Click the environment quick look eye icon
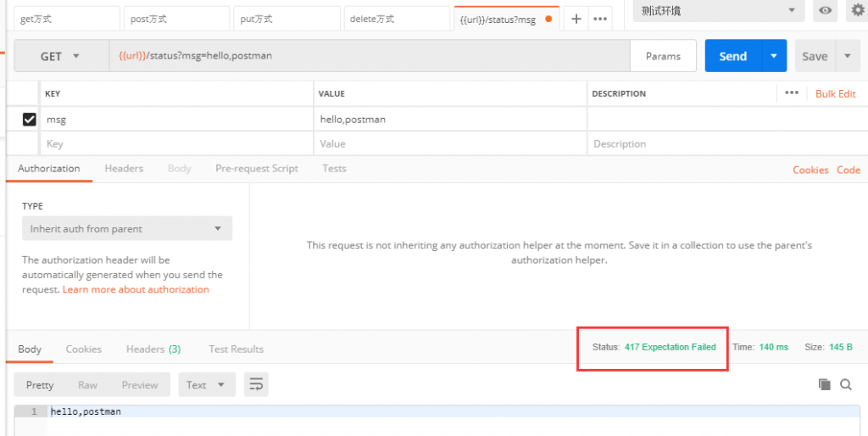 (x=825, y=10)
